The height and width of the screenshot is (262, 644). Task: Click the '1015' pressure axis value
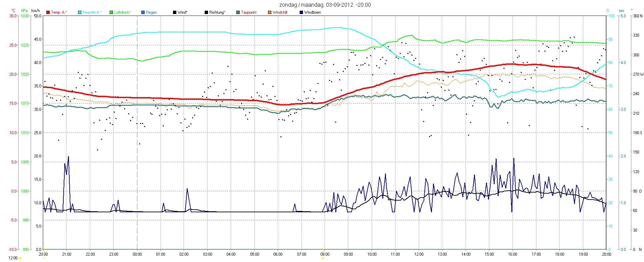(x=25, y=103)
